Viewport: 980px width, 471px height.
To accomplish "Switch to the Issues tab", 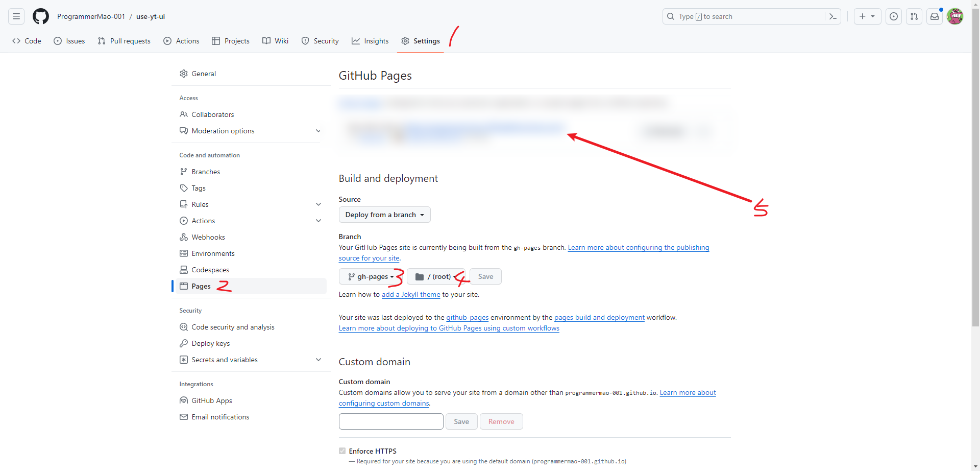I will [x=69, y=41].
